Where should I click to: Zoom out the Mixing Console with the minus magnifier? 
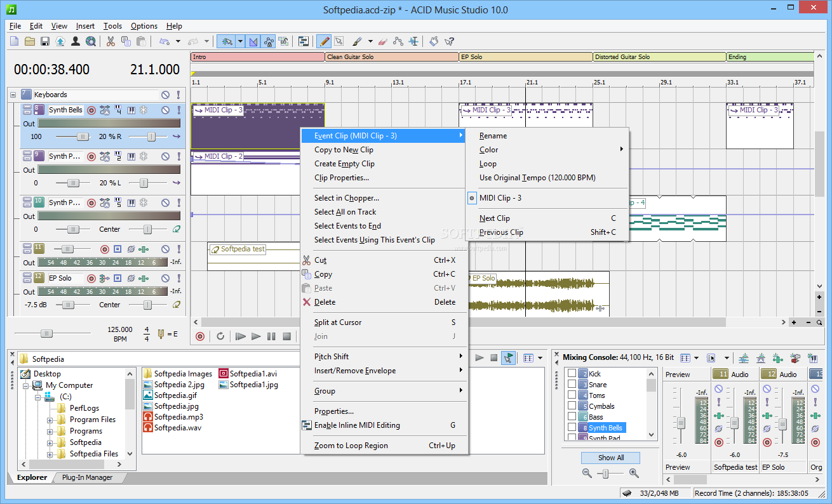pyautogui.click(x=587, y=473)
